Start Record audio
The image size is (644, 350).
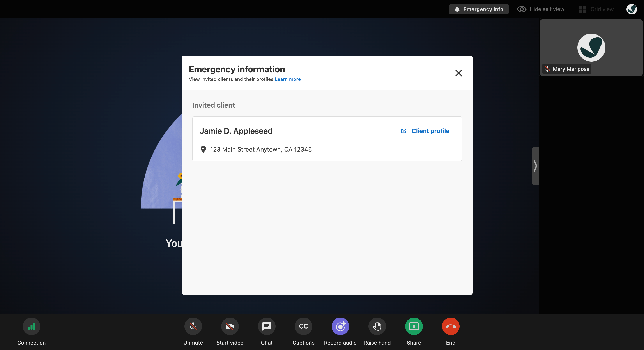340,326
